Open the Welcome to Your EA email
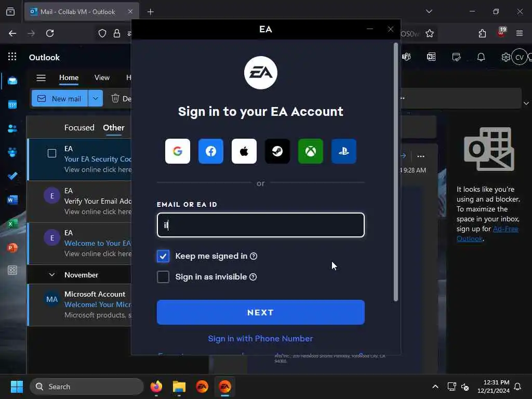532x399 pixels. 79,243
